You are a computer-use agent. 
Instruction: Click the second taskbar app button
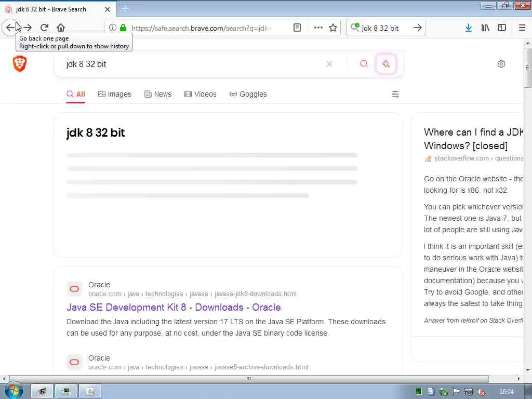click(66, 392)
